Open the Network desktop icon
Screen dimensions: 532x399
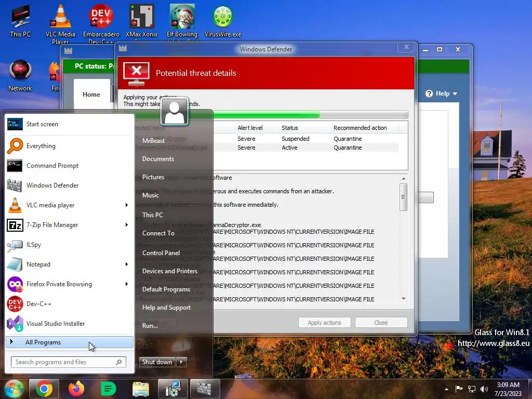point(20,75)
